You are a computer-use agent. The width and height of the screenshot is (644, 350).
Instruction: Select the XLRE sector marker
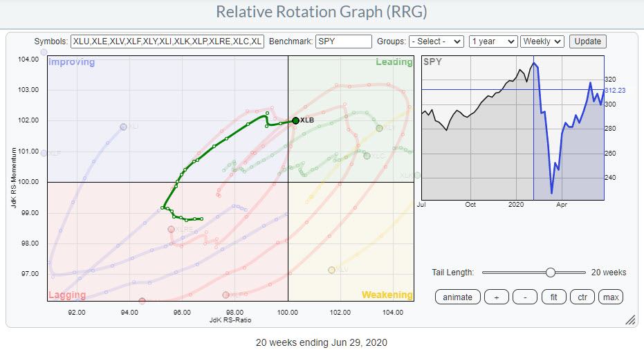[x=172, y=229]
